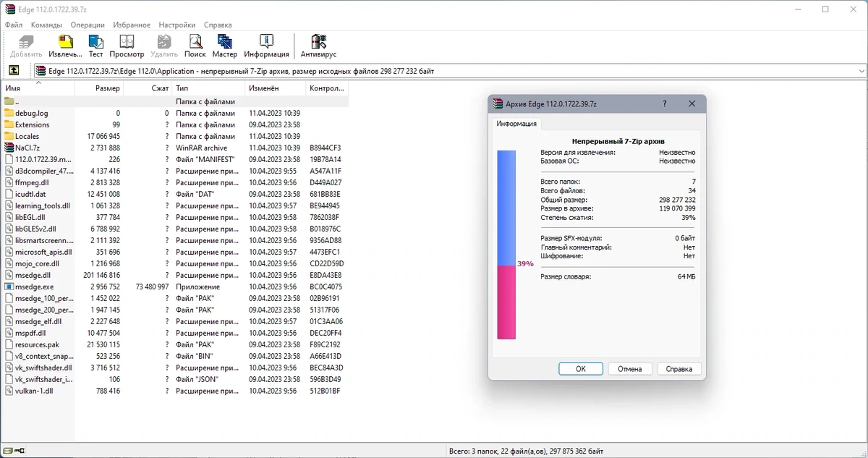Close the archive info dialog
This screenshot has height=458, width=868.
(x=692, y=104)
